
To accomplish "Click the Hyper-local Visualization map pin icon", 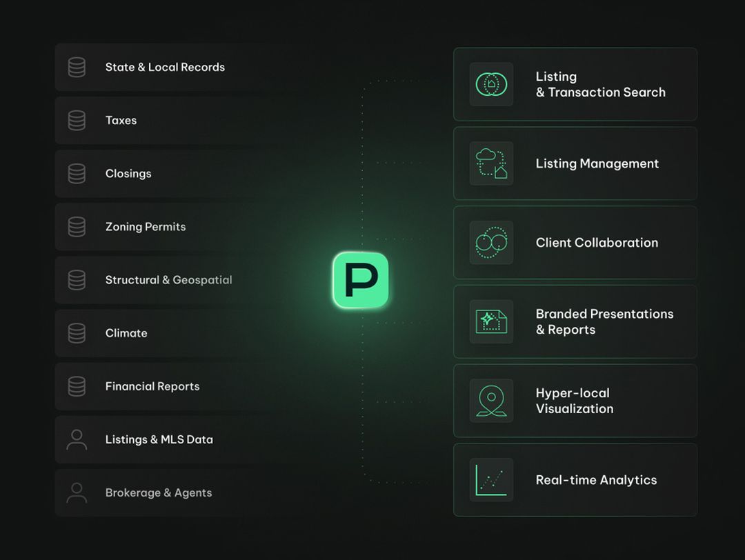I will tap(491, 401).
